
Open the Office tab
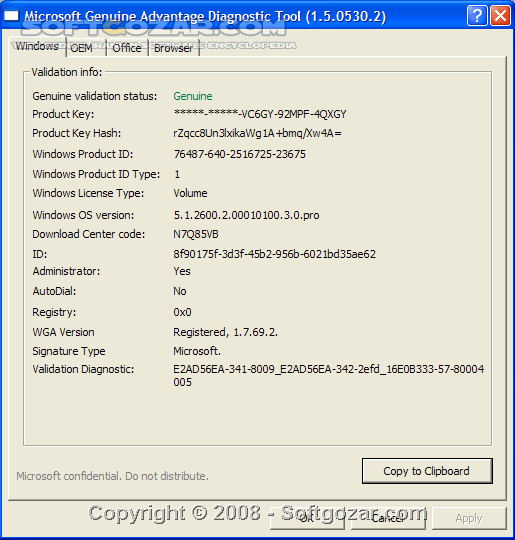pyautogui.click(x=127, y=48)
